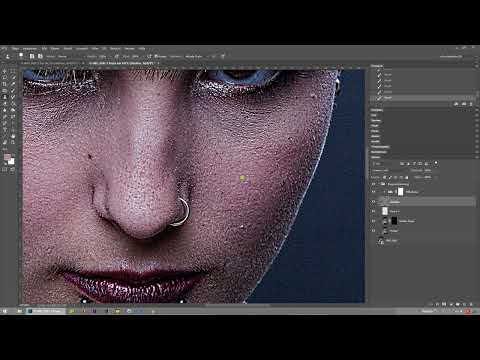The height and width of the screenshot is (360, 480).
Task: Select the highlighted Clone Stamp tool
Action: pyautogui.click(x=5, y=97)
